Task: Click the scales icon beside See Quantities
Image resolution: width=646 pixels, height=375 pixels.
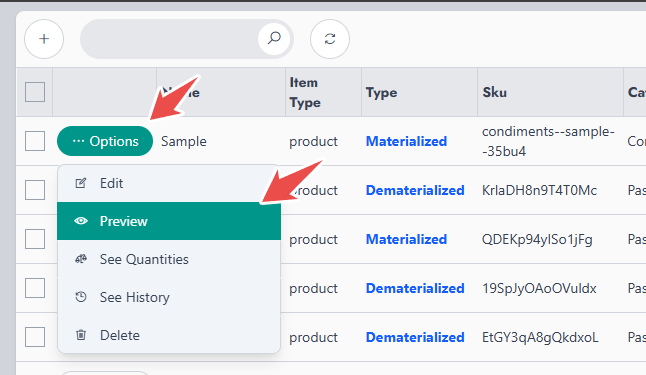Action: click(81, 259)
